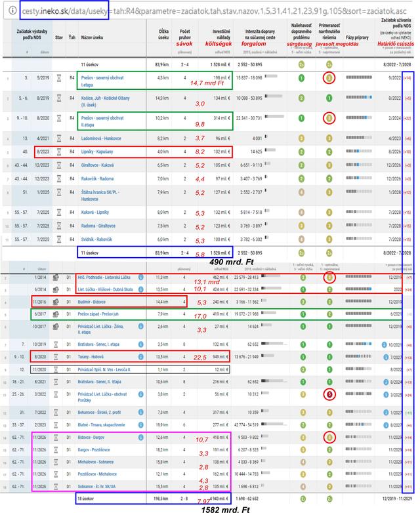
Task: Click red adequacy badge in Privádzač obchvat Porúbky row
Action: [x=329, y=394]
